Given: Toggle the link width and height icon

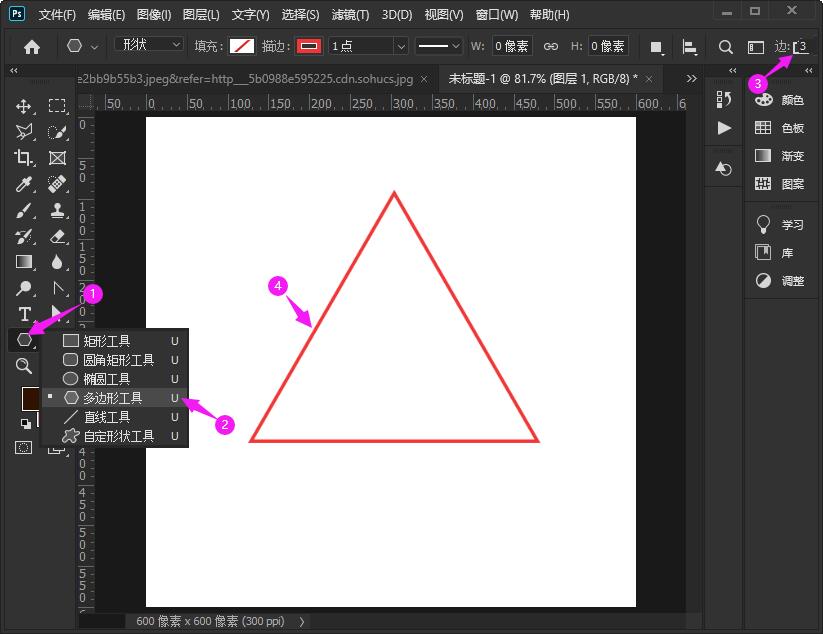Looking at the screenshot, I should (550, 47).
